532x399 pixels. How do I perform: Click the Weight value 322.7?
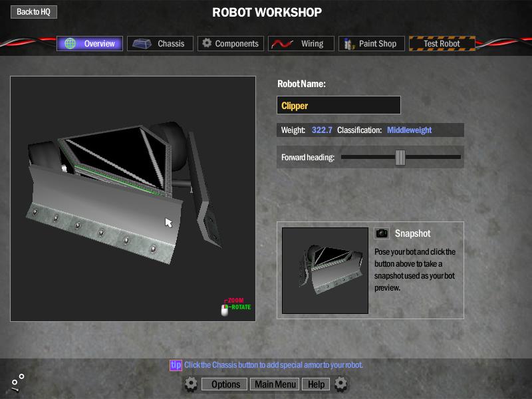322,130
